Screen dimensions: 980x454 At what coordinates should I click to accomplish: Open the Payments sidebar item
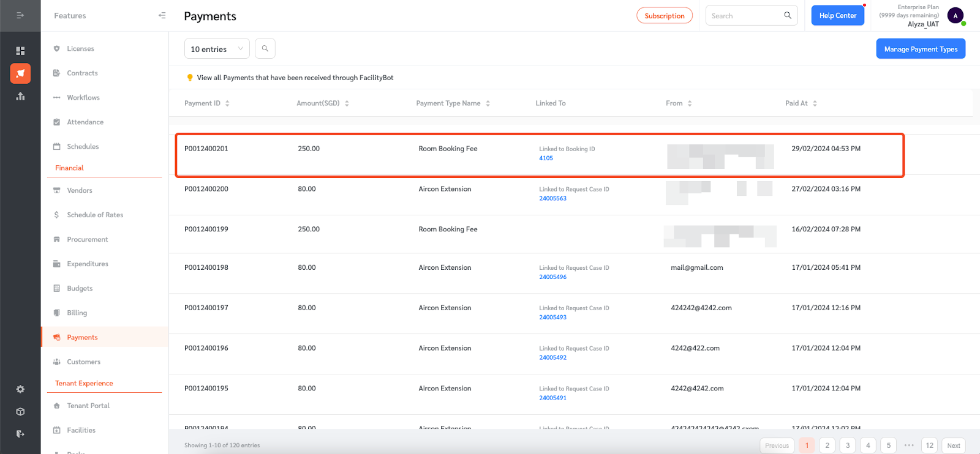(105, 337)
